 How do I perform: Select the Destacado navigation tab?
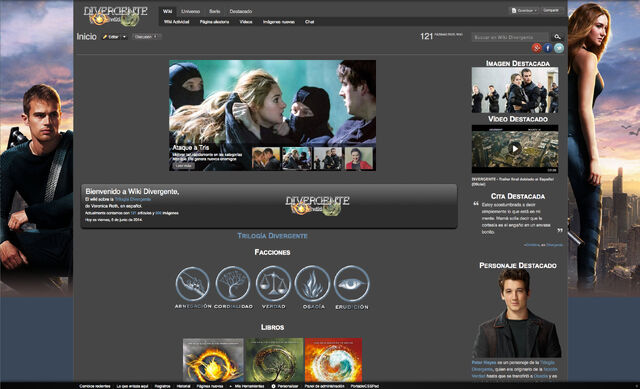tap(240, 11)
